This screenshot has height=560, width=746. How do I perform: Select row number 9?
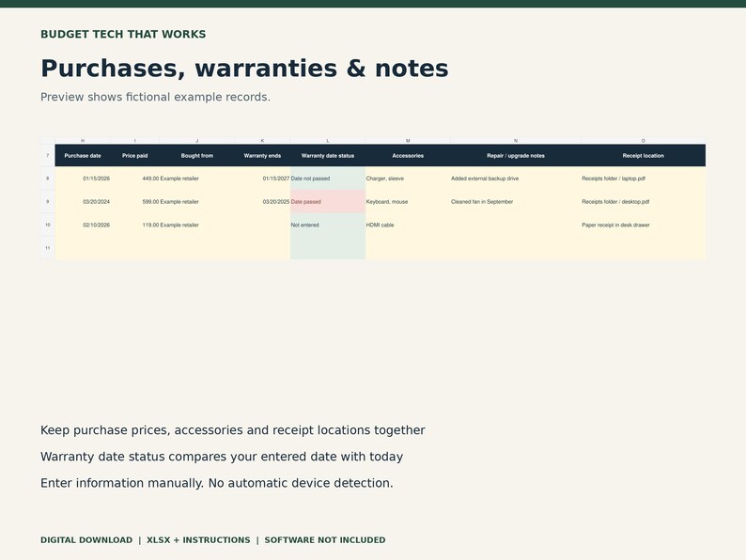pyautogui.click(x=48, y=202)
